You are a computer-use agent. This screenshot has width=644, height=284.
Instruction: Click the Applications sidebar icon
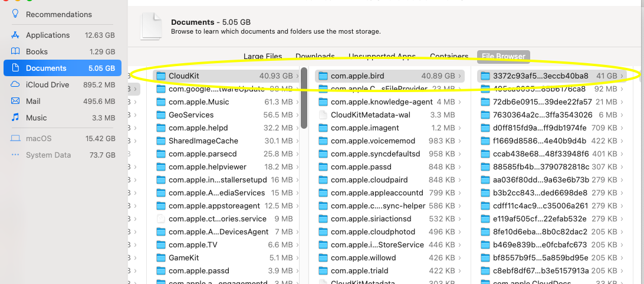pos(15,35)
